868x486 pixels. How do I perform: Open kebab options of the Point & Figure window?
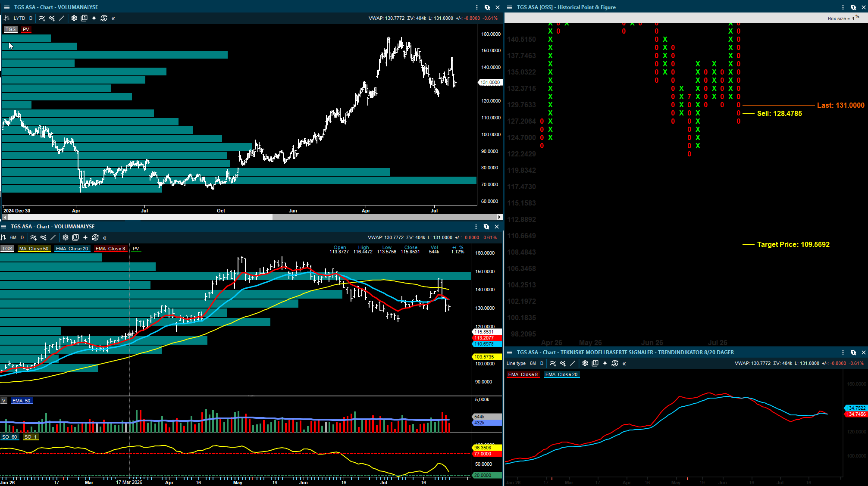[843, 7]
